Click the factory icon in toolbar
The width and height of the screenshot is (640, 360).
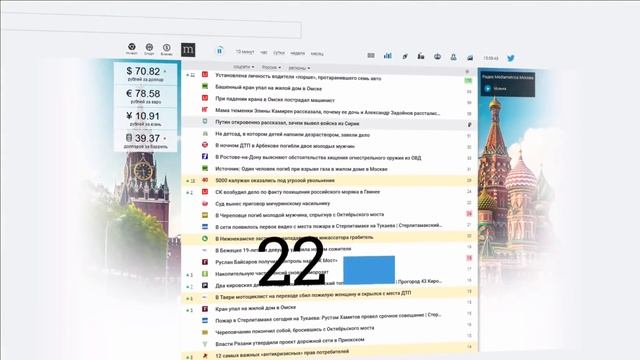click(470, 58)
